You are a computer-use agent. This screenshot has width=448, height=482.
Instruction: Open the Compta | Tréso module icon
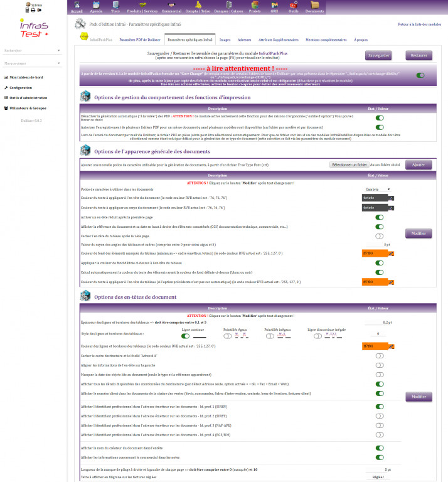[x=198, y=5]
